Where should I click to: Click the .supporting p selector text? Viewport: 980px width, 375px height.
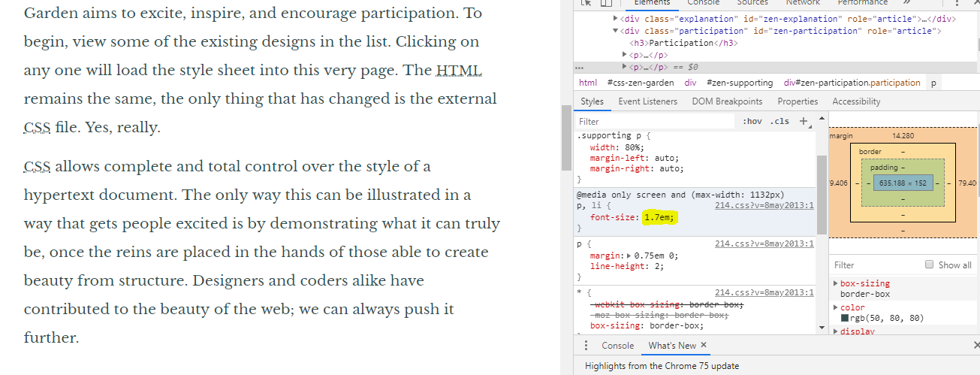click(x=610, y=135)
